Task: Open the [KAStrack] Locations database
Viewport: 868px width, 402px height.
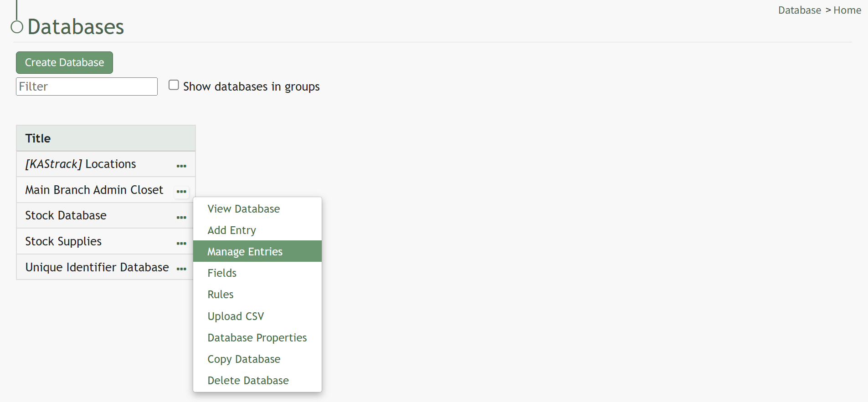Action: tap(81, 164)
